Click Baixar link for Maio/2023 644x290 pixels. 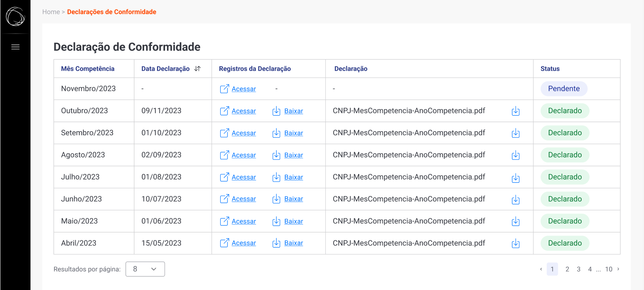pos(294,221)
